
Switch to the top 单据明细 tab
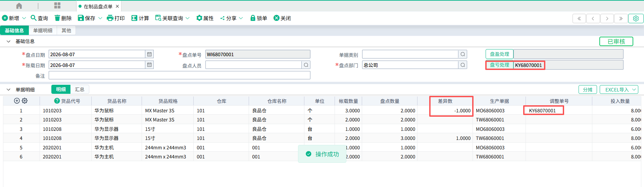(43, 30)
